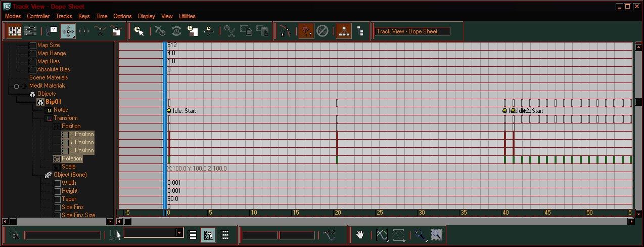
Task: Select the Bip01 object in hierarchy
Action: (53, 102)
